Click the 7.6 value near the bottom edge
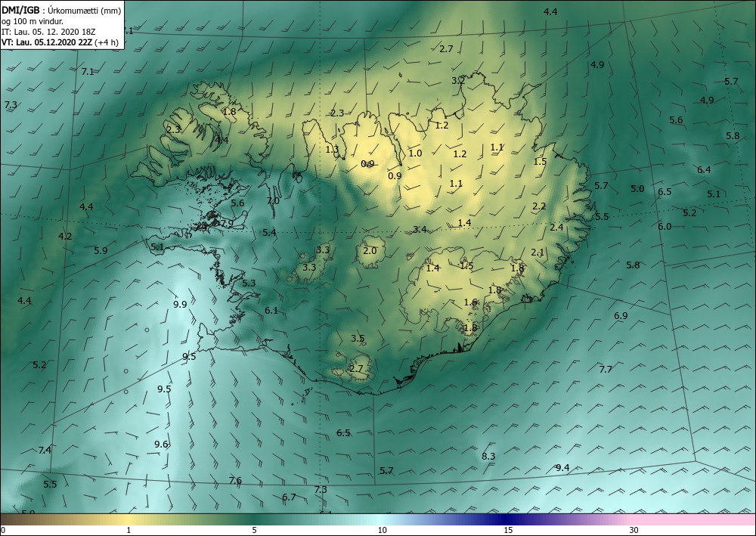 [x=235, y=481]
